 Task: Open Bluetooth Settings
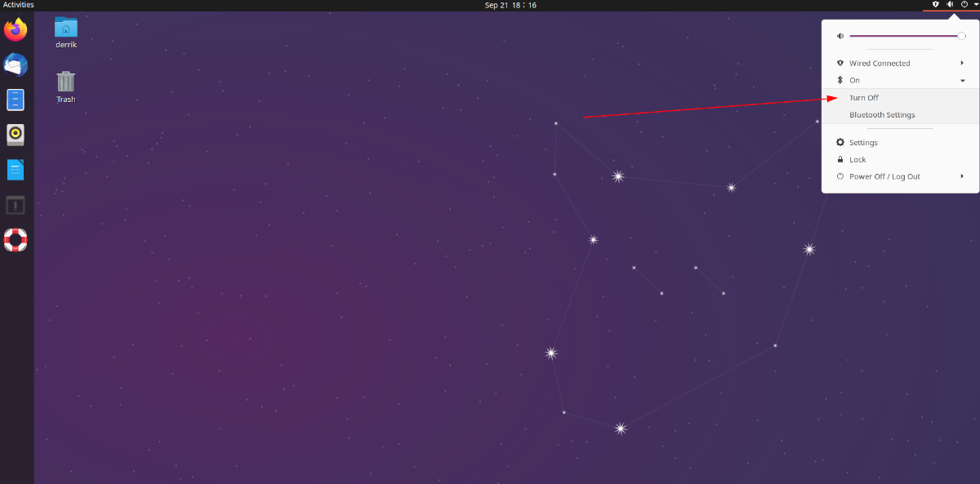(x=882, y=114)
